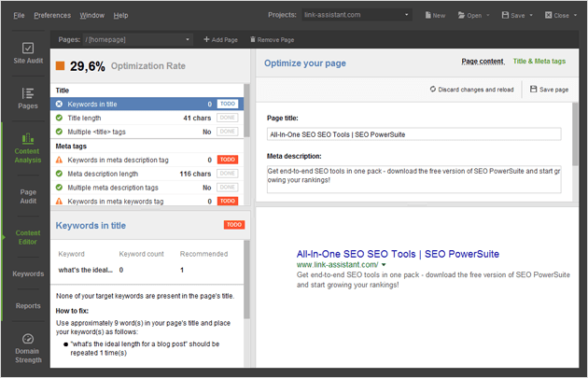Open the Help menu
The width and height of the screenshot is (588, 378).
point(120,15)
